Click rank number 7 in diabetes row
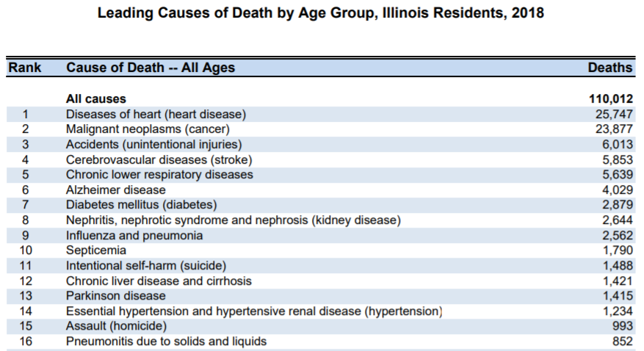Viewport: 644px width, 351px height. [26, 204]
